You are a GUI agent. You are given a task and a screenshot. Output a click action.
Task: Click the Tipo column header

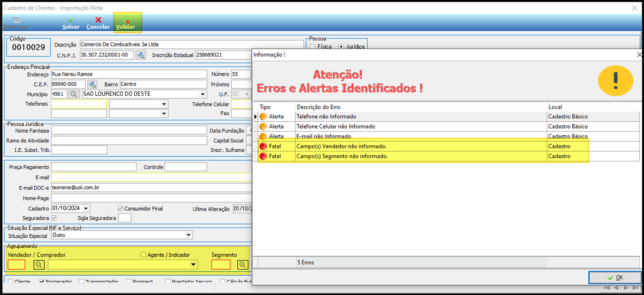click(x=265, y=107)
